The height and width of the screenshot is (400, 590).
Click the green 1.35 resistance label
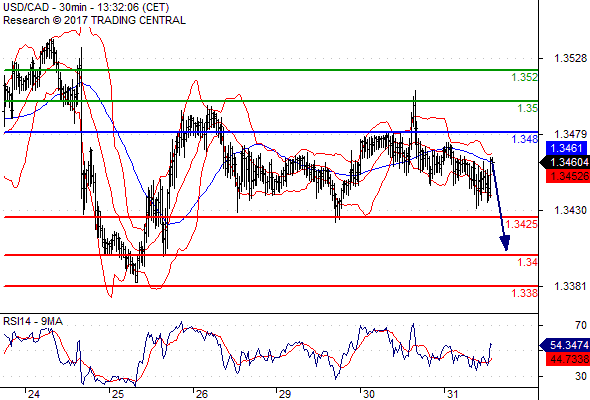coord(528,108)
